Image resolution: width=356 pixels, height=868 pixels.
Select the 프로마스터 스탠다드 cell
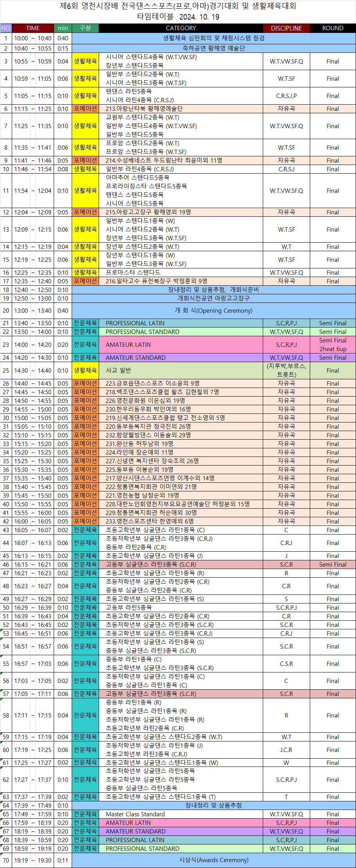181,272
